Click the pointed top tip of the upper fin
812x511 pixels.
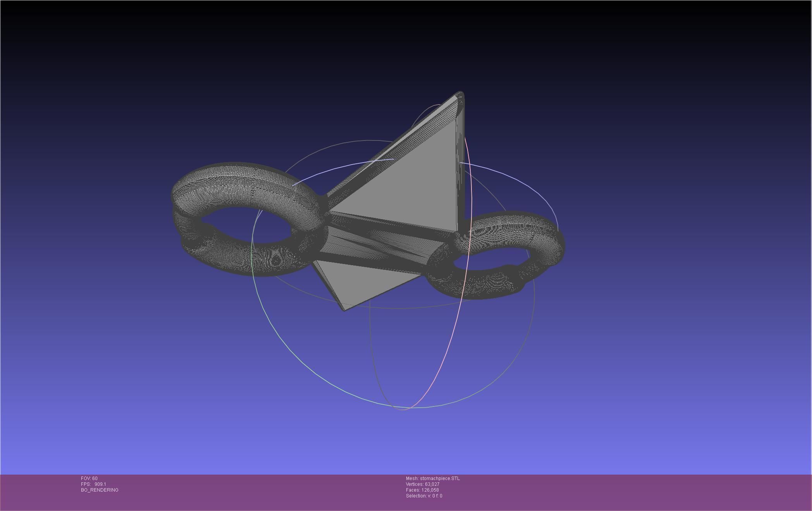click(460, 94)
